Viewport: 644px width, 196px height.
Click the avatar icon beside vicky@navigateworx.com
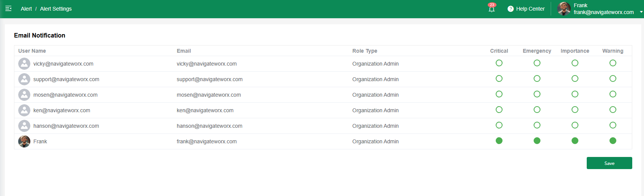tap(24, 64)
